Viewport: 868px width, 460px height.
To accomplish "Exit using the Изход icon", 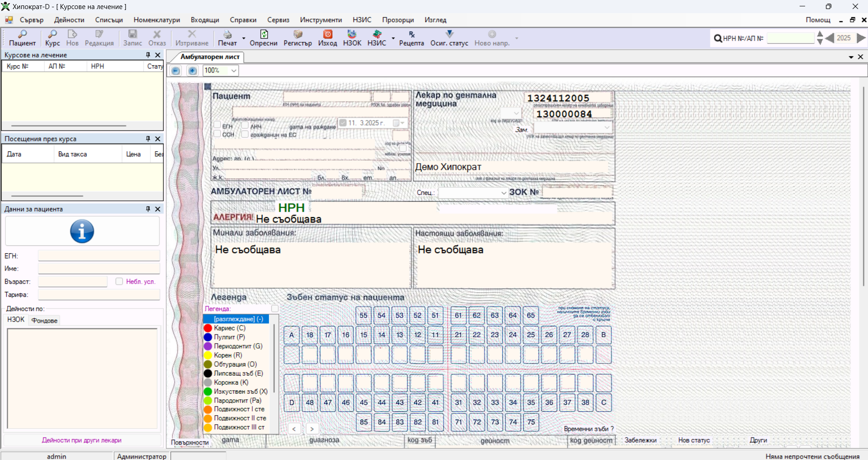I will tap(328, 38).
